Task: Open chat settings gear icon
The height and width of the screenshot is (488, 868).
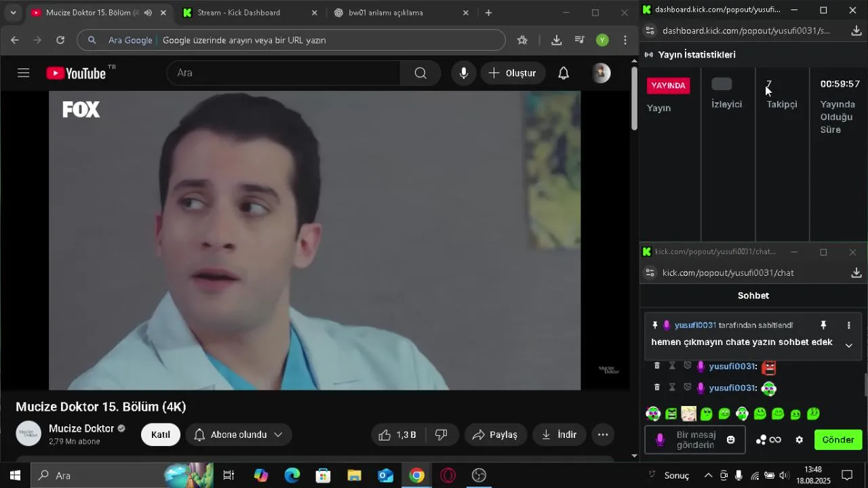Action: 800,440
